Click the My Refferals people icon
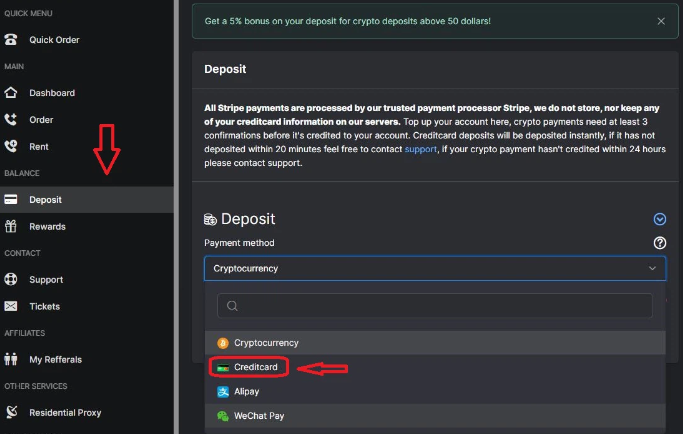The width and height of the screenshot is (683, 434). (x=11, y=359)
